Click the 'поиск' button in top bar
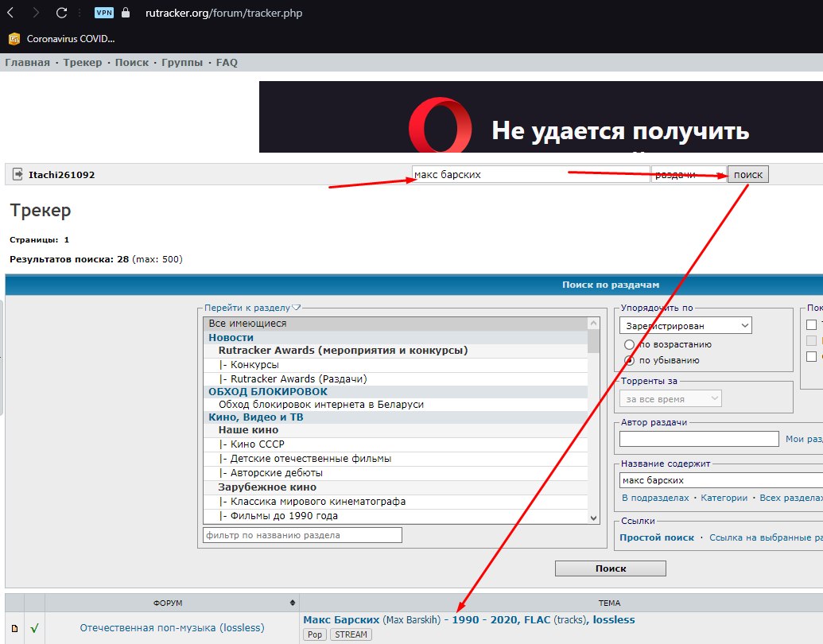 point(748,174)
